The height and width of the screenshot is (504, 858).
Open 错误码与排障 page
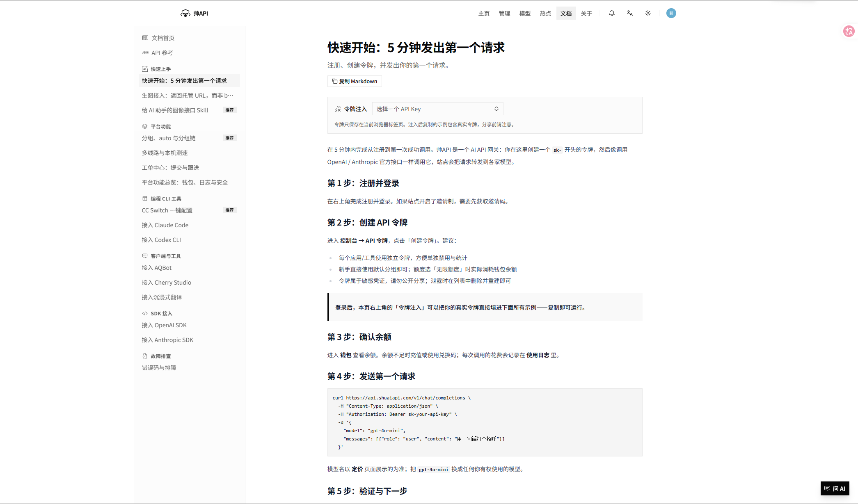point(189,367)
